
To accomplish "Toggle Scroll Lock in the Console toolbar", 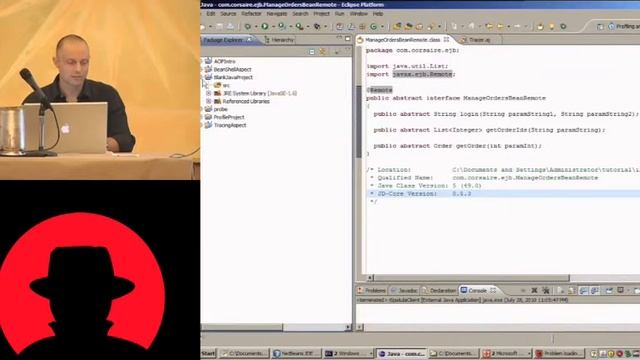I will 571,290.
